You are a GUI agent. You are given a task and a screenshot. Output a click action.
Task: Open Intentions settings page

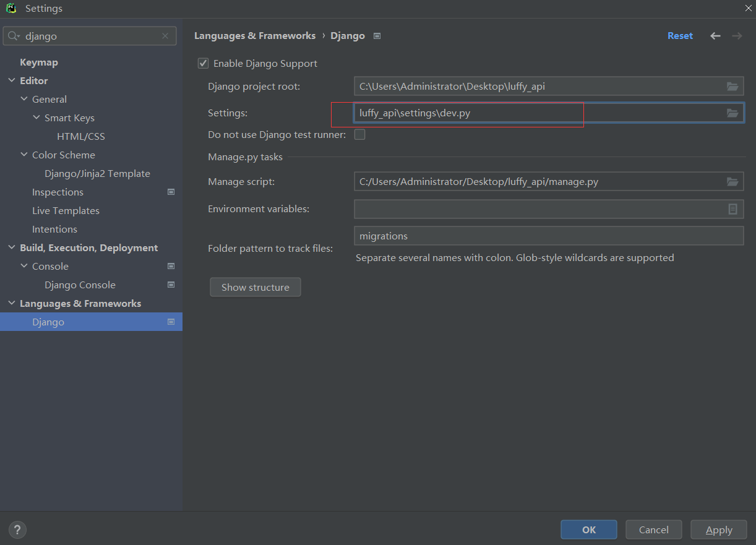54,230
